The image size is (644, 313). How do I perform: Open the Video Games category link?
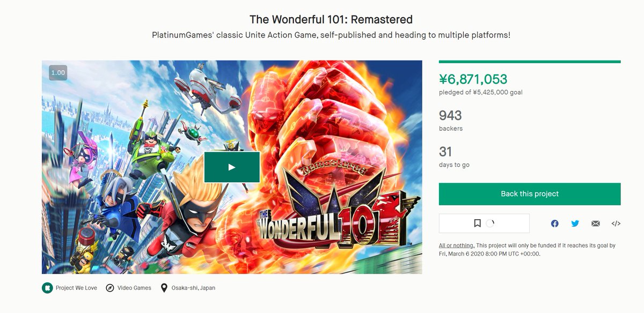coord(134,288)
